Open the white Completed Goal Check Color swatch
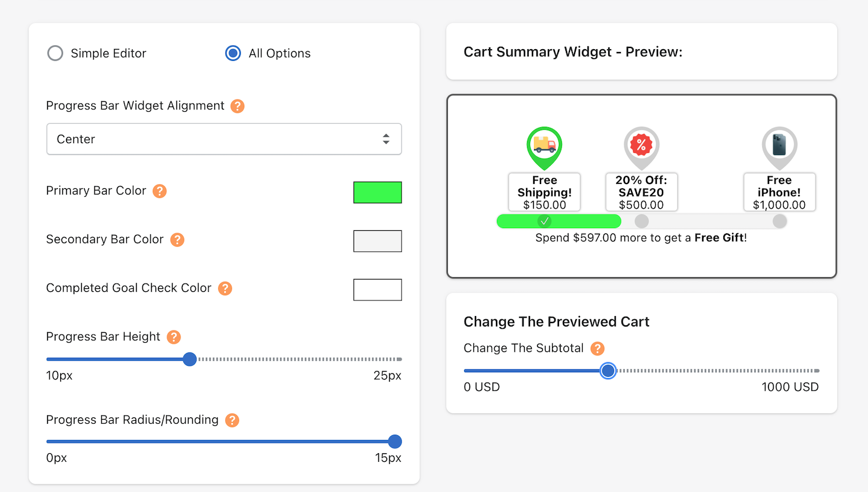This screenshot has height=492, width=868. click(377, 289)
